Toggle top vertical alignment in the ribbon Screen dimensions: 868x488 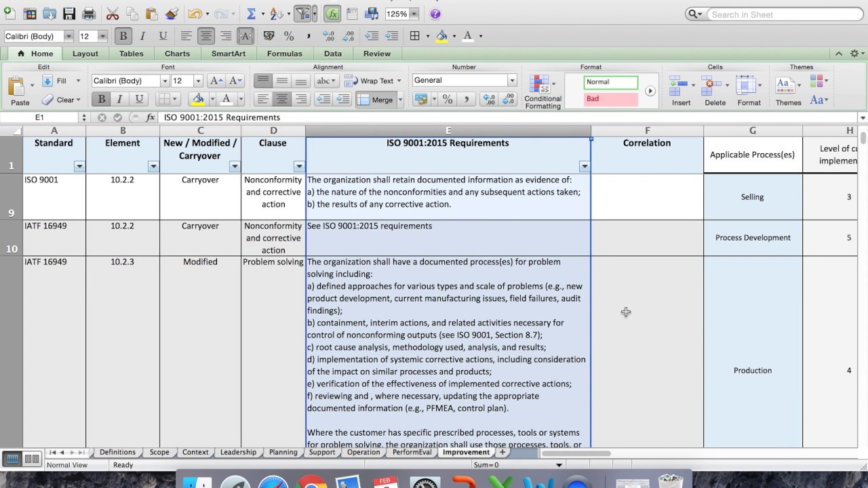point(262,81)
